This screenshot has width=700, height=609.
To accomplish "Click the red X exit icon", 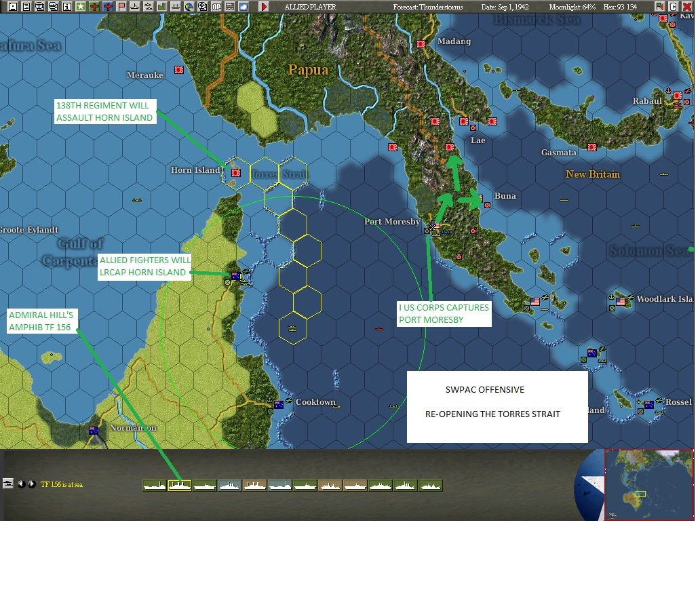I will tap(687, 6).
